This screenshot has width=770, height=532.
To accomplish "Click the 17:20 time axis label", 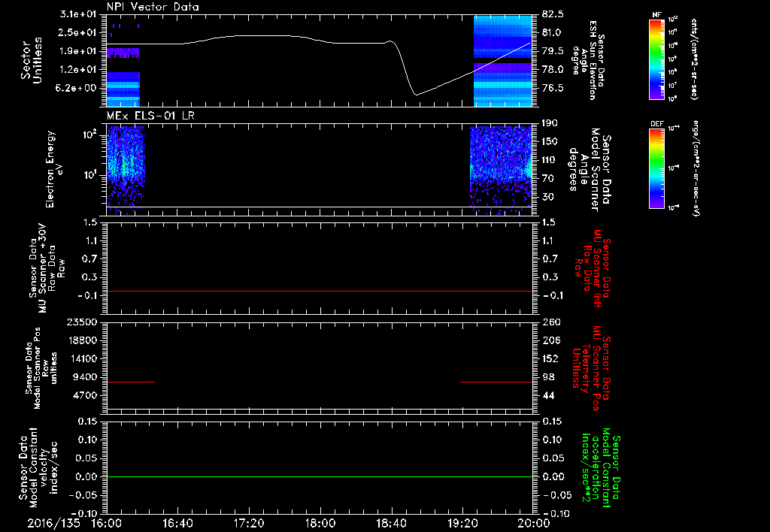I will click(x=249, y=523).
